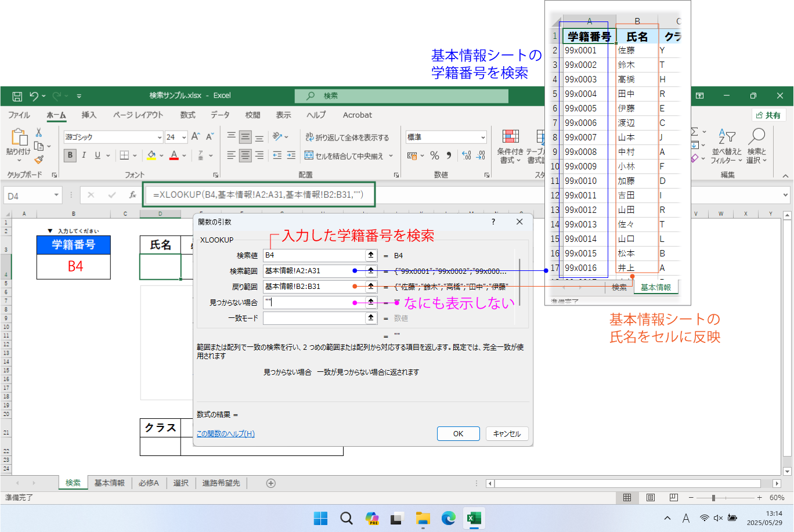Toggle Underline formatting
Screen dimensions: 794x532
coord(98,155)
